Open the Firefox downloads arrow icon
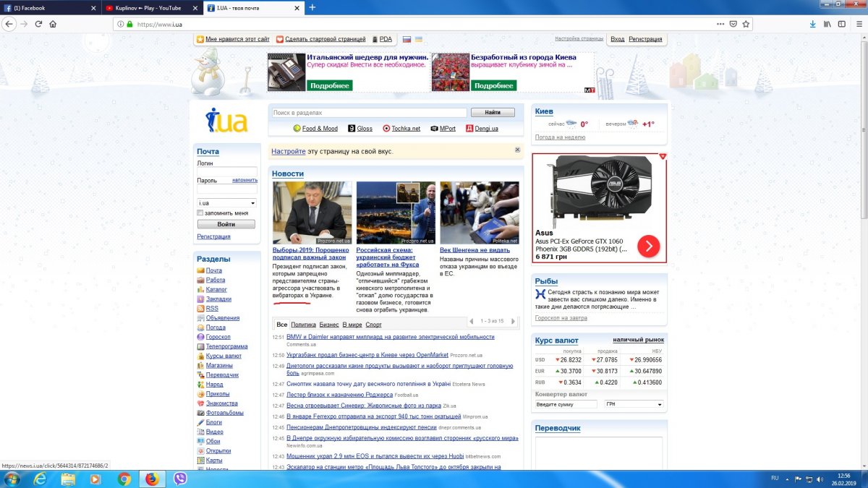868x488 pixels. click(x=812, y=24)
